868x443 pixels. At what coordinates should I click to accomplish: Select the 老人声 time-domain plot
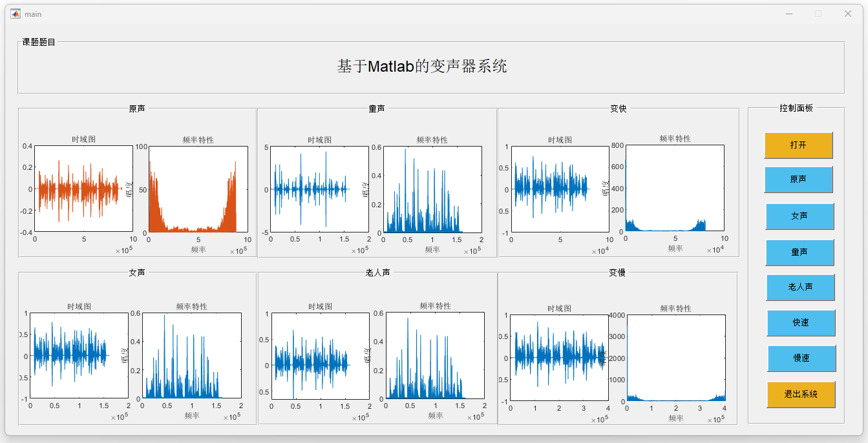(320, 356)
